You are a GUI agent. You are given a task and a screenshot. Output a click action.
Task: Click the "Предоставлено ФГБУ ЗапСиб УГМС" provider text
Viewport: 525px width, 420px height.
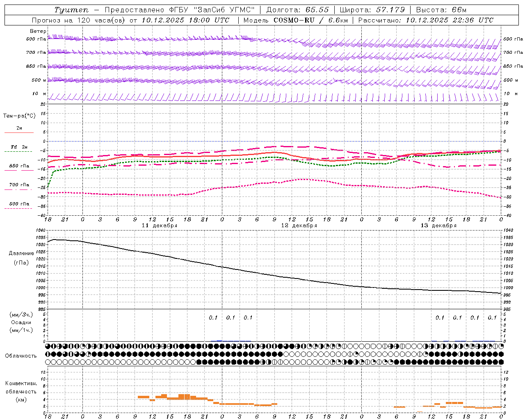pos(180,10)
